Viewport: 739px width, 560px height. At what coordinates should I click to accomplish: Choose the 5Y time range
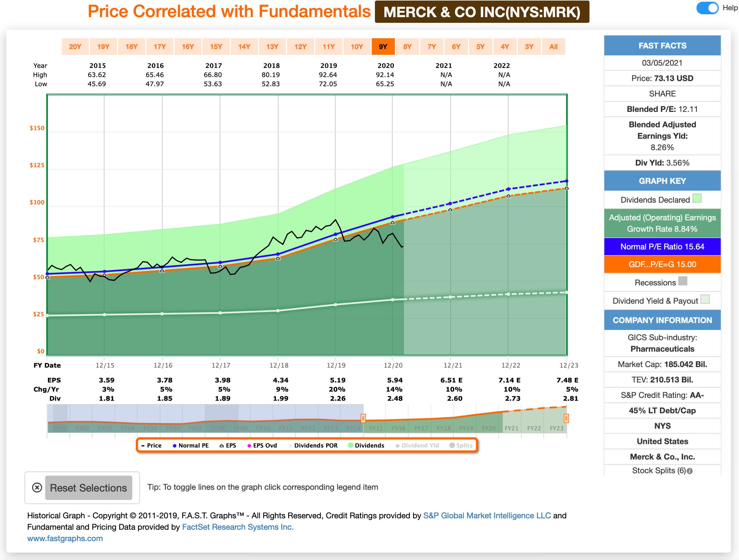[480, 47]
